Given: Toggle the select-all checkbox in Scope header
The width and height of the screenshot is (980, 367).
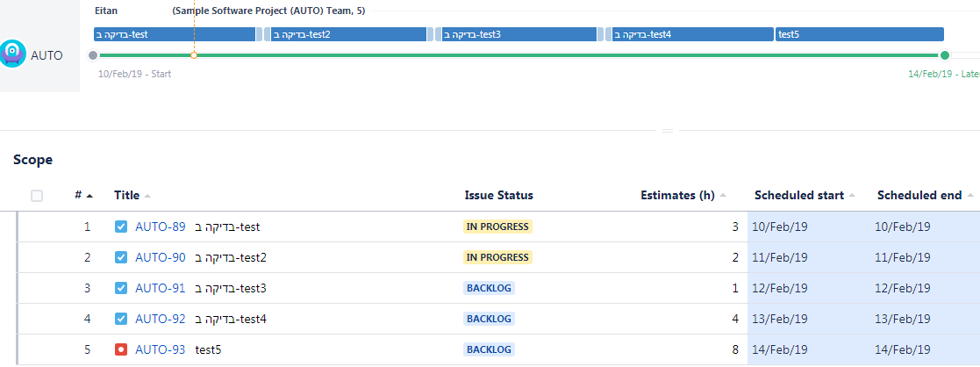Looking at the screenshot, I should [37, 196].
